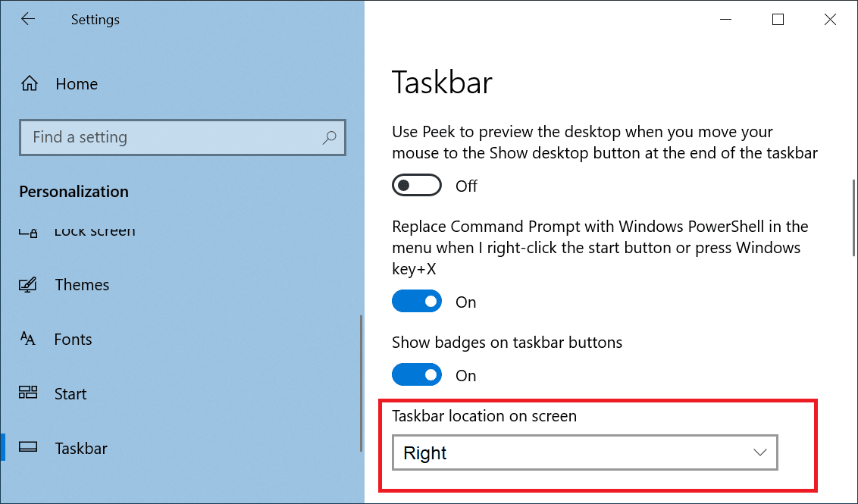
Task: Click the Fonts icon in the sidebar
Action: click(27, 339)
